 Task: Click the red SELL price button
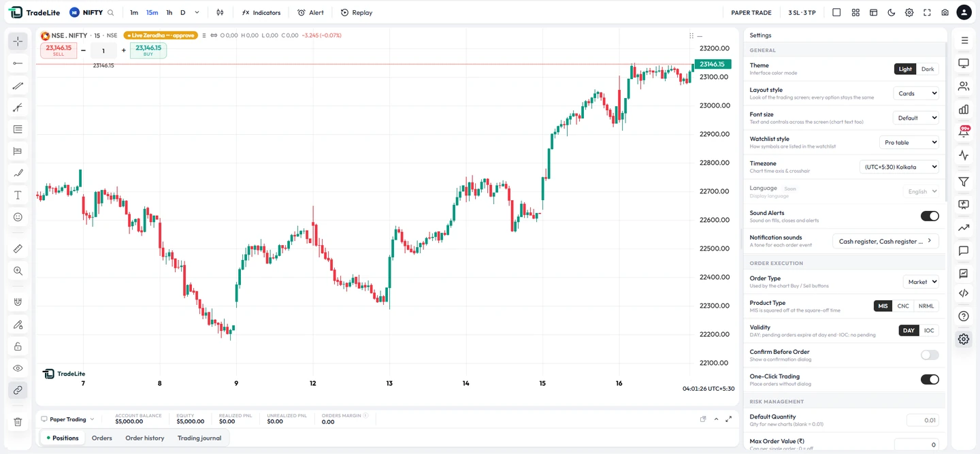coord(59,50)
